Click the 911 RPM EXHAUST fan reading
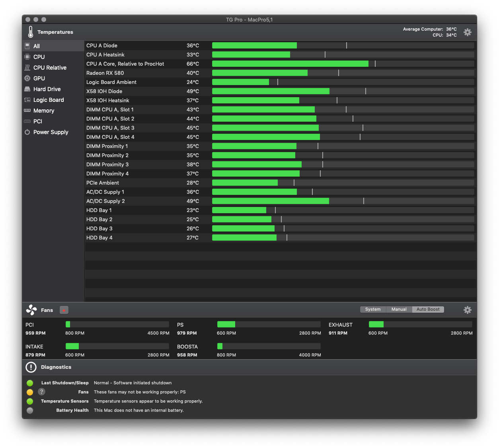This screenshot has height=448, width=499. tap(338, 333)
